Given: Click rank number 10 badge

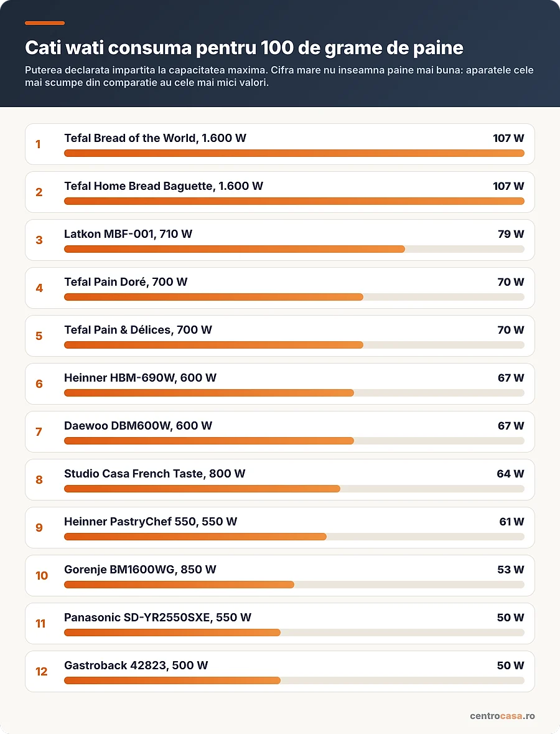Looking at the screenshot, I should tap(42, 575).
